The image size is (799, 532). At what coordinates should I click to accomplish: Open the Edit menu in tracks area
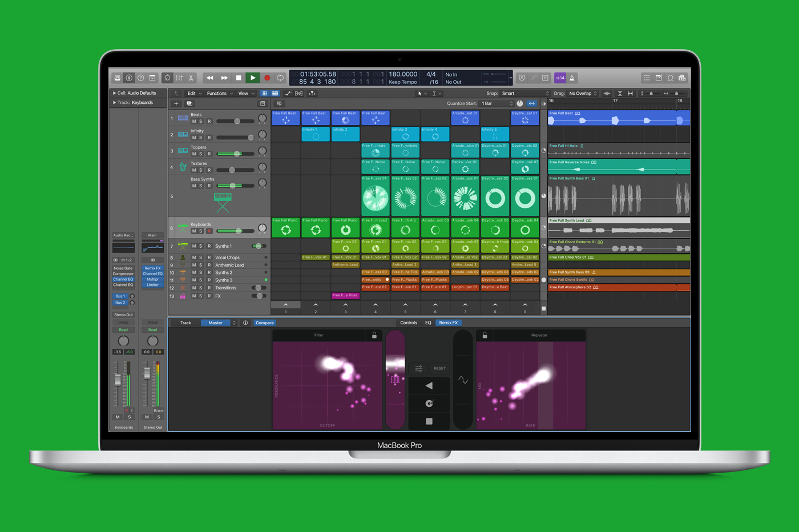coord(195,93)
